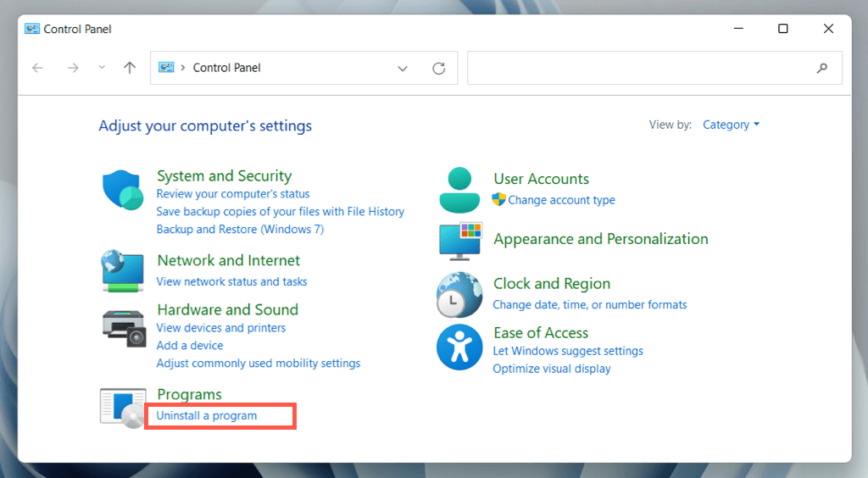Refresh the Control Panel address bar
Image resolution: width=868 pixels, height=478 pixels.
[438, 68]
